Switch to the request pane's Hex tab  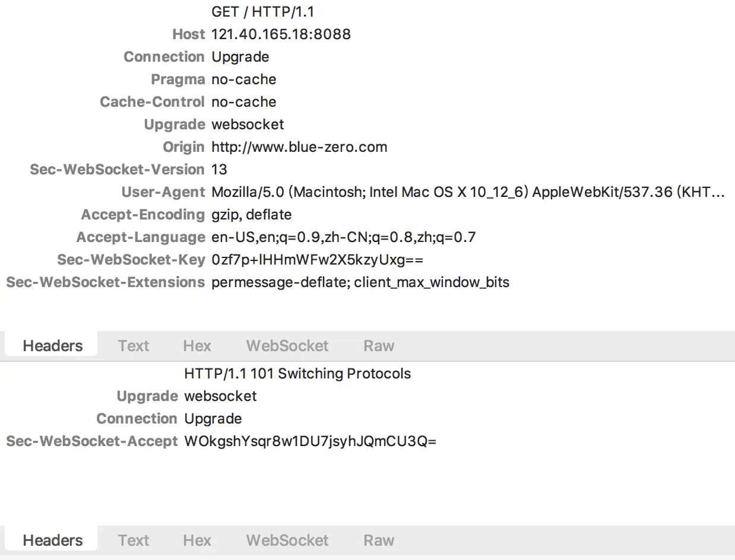[x=197, y=346]
